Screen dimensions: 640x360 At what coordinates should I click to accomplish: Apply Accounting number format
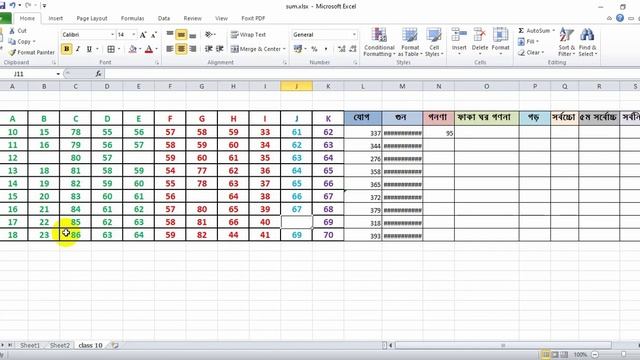pos(298,49)
